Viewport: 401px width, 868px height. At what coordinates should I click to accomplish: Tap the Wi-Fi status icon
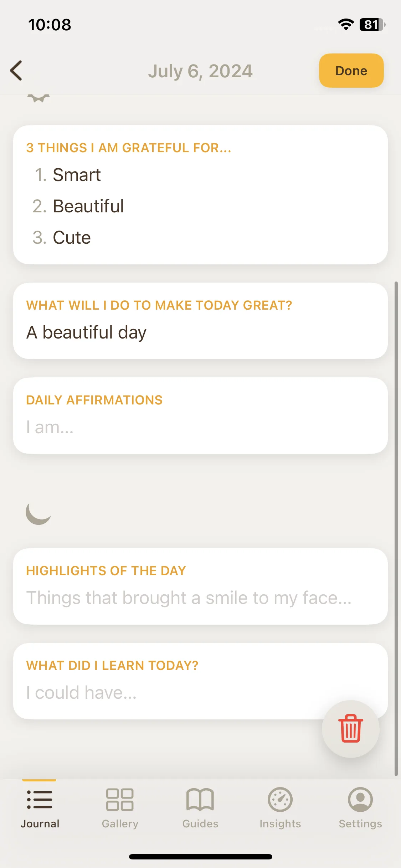click(346, 25)
